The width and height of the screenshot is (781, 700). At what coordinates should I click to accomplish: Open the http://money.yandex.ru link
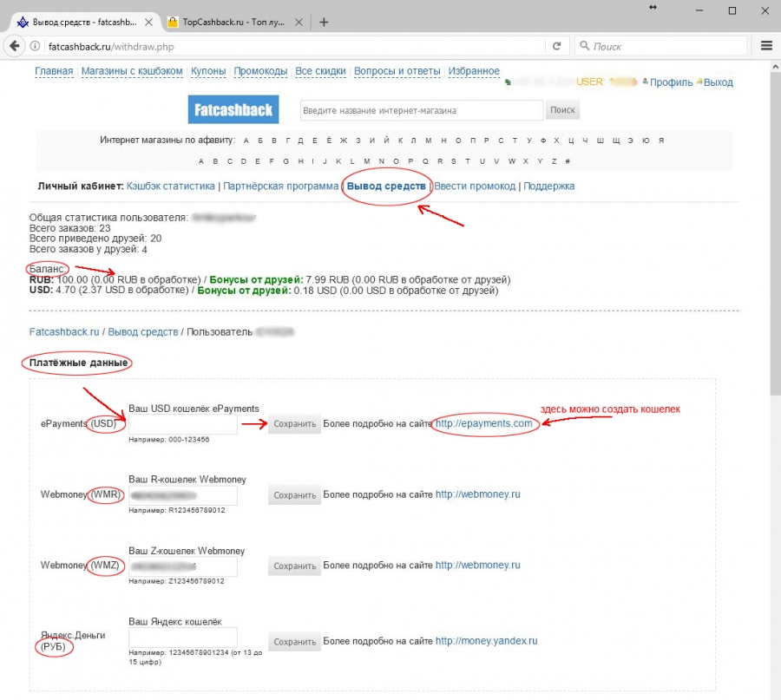point(487,641)
